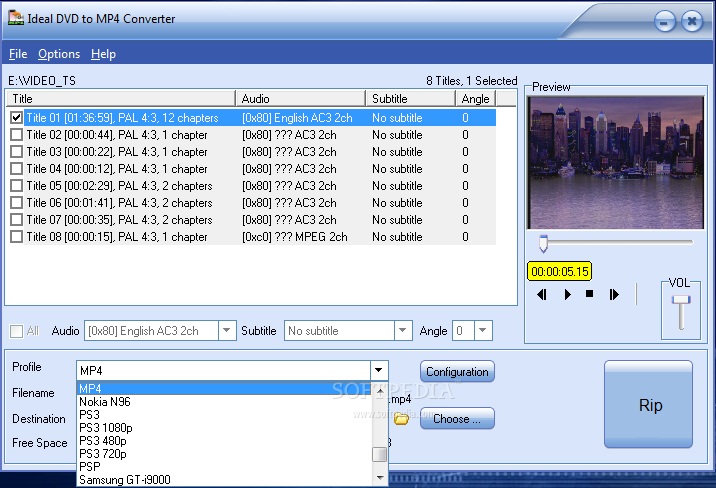Click the destination folder icon
This screenshot has height=488, width=716.
pos(401,419)
